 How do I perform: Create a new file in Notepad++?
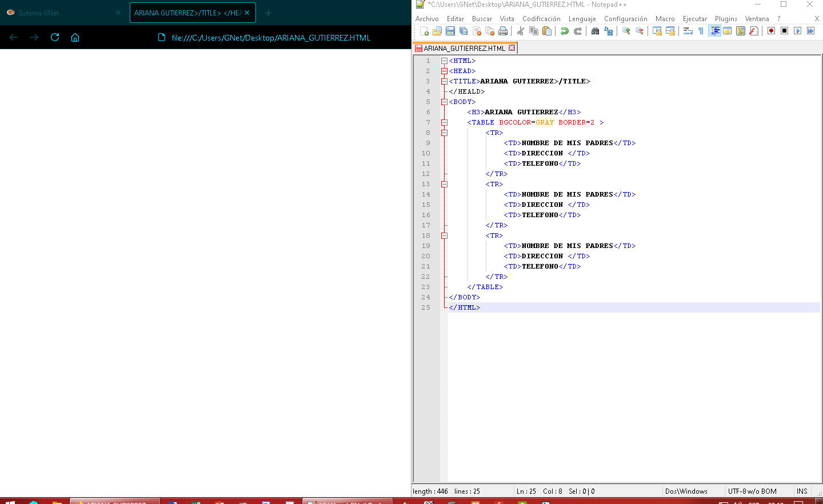[x=424, y=31]
